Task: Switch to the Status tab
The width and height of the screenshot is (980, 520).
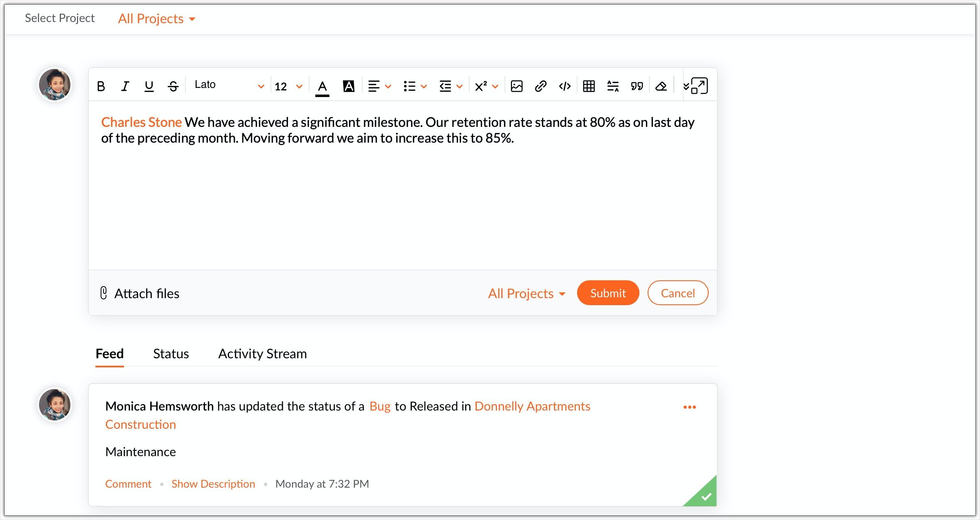Action: point(171,354)
